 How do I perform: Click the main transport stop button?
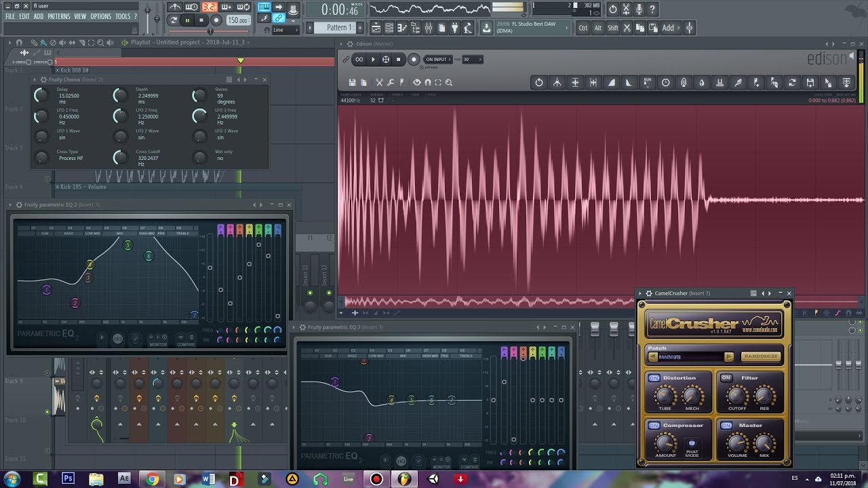201,20
